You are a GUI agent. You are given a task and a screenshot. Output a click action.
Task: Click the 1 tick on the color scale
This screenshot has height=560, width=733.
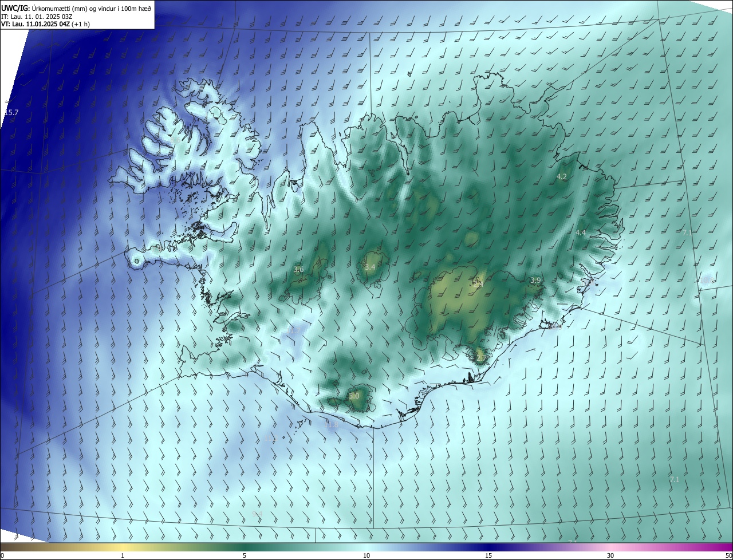123,555
